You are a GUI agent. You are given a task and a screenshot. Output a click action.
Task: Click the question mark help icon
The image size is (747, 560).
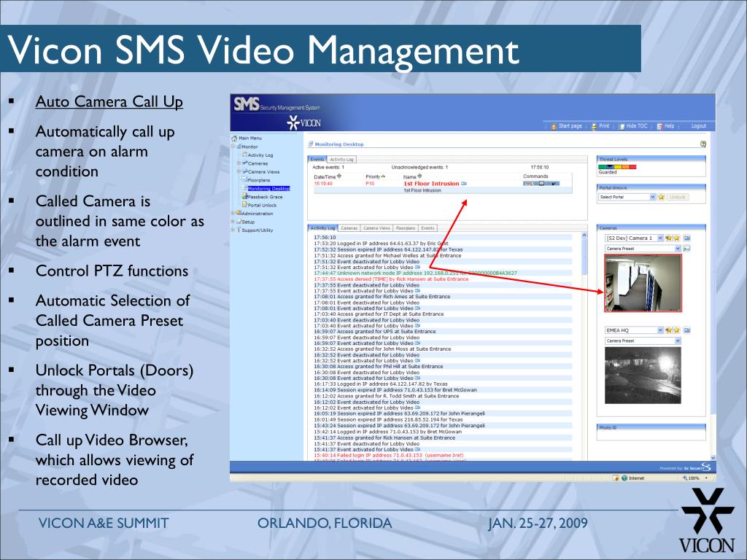click(x=703, y=144)
